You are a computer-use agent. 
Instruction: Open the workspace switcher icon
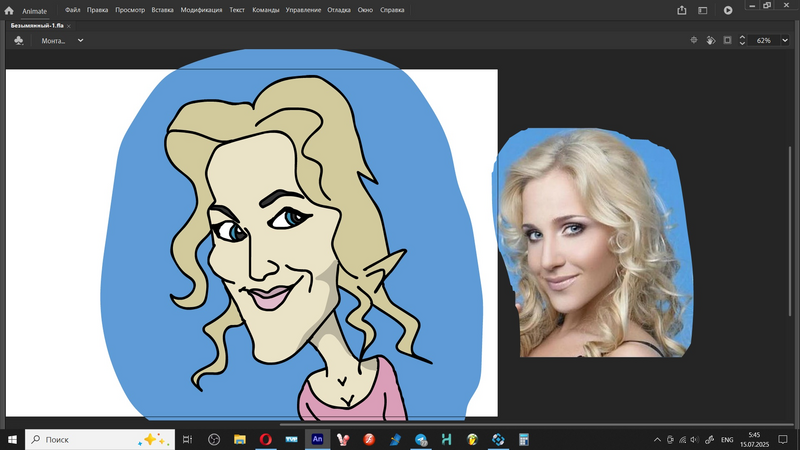tap(705, 10)
